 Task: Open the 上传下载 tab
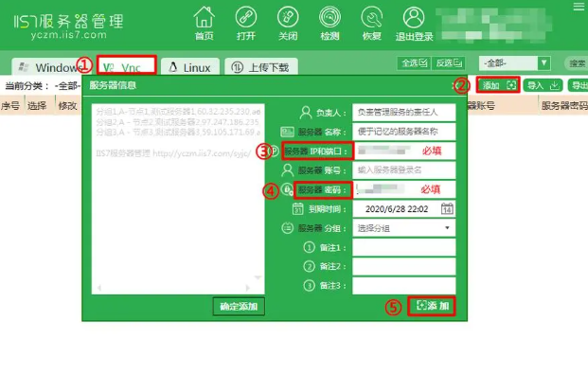pos(261,67)
